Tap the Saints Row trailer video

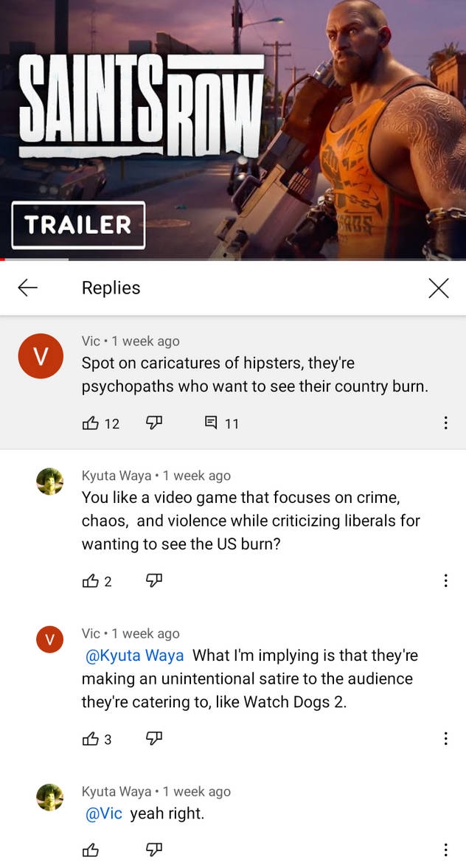[x=233, y=129]
